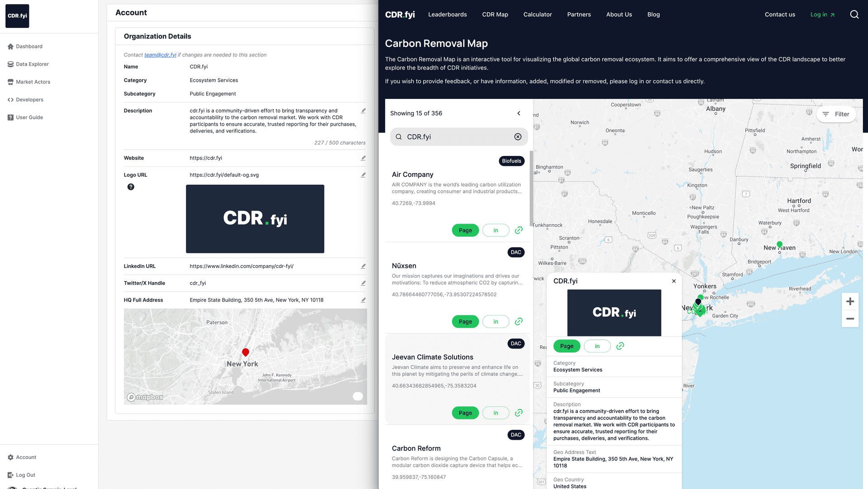Open Nūxsen's website link icon

[519, 322]
